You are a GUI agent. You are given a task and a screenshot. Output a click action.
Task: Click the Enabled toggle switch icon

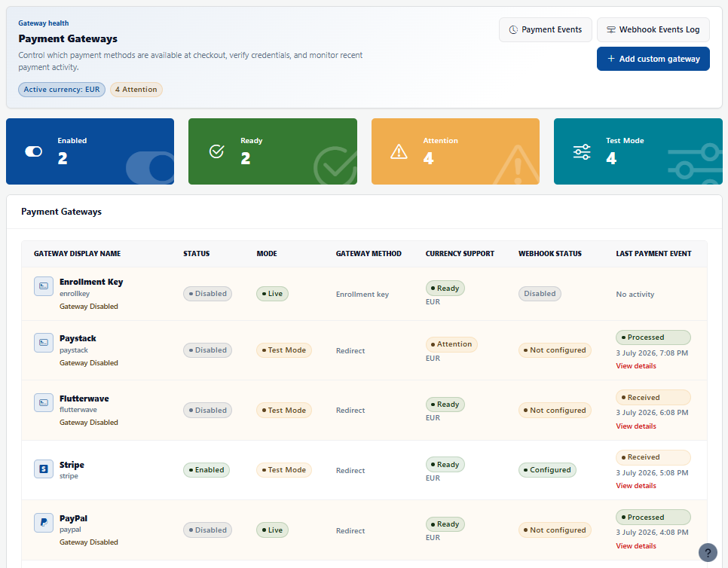coord(33,151)
